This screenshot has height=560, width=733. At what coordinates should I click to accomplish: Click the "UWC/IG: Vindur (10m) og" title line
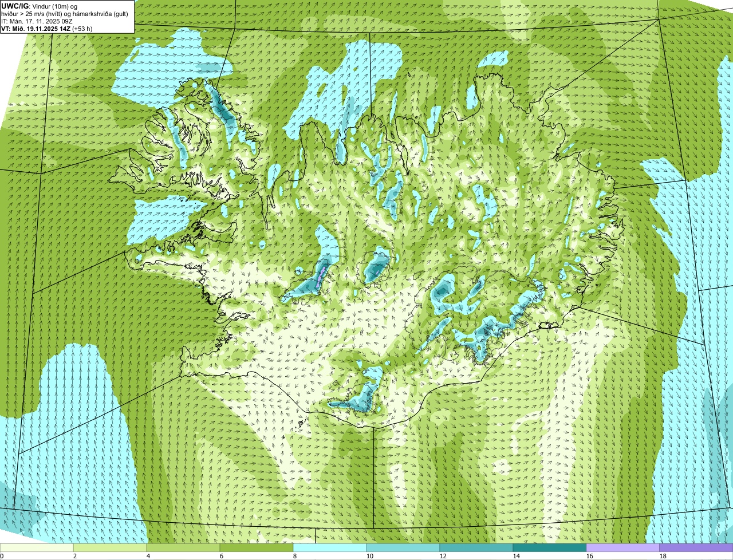(40, 6)
